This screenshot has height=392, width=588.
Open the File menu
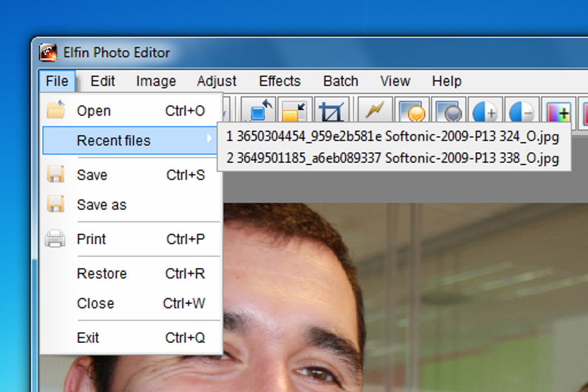point(57,81)
